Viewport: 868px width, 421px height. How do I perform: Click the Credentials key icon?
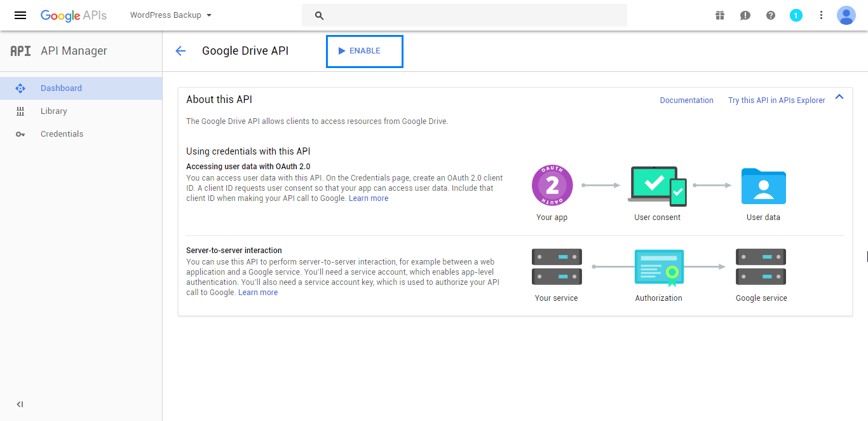(x=20, y=134)
